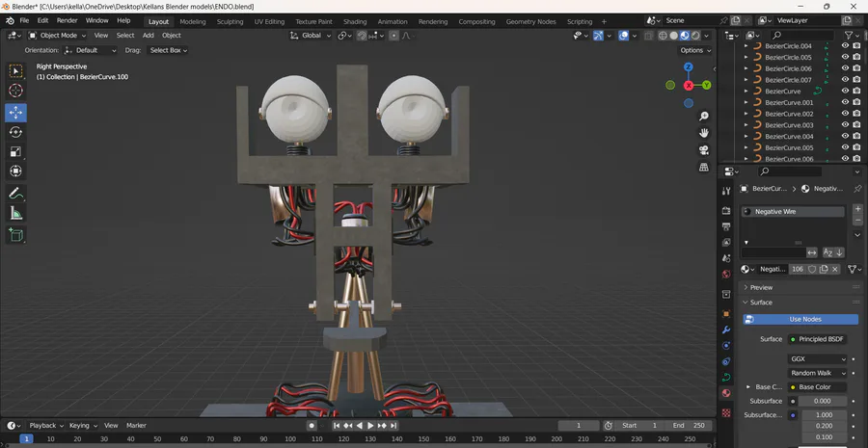Screen dimensions: 868x448
Task: Open Global transform orientation dropdown
Action: pyautogui.click(x=311, y=36)
